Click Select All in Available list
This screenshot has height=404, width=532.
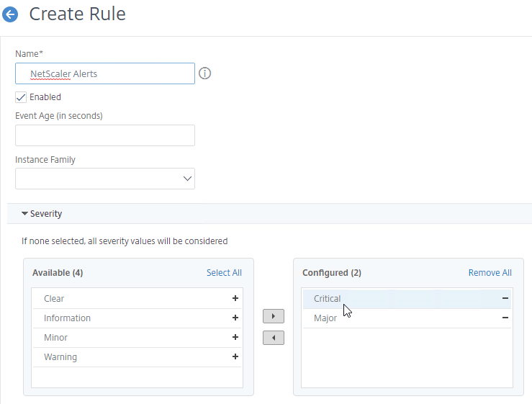coord(225,273)
